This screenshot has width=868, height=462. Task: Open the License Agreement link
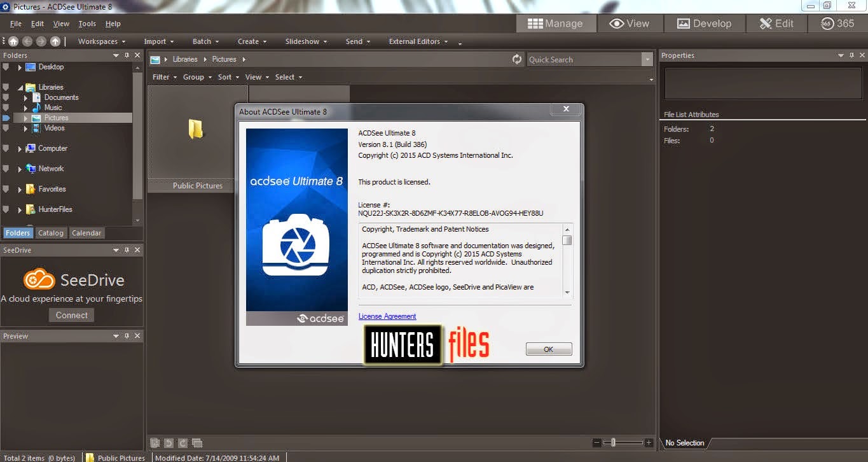point(387,316)
